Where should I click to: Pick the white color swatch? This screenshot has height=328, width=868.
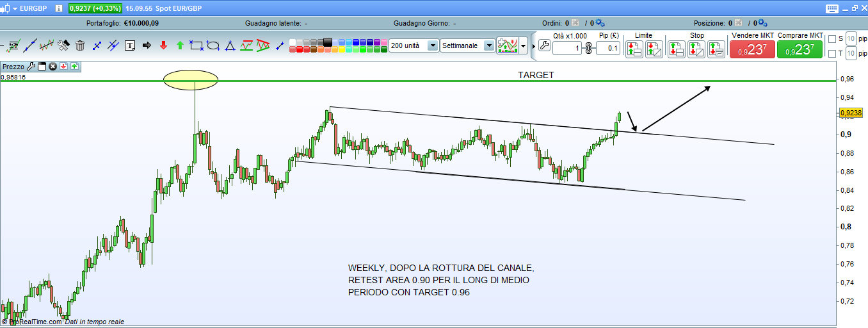291,42
